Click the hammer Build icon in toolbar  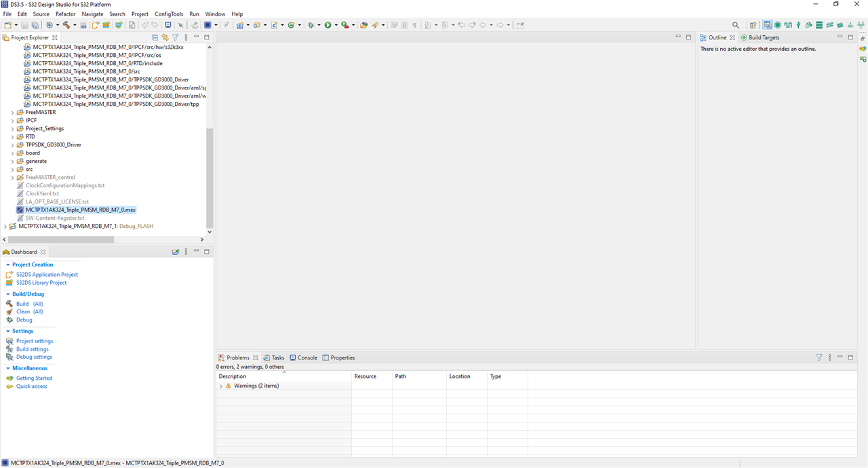point(66,25)
